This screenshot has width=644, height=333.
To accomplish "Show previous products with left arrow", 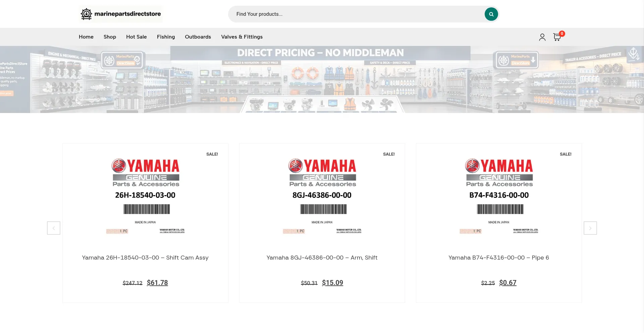I will [54, 228].
